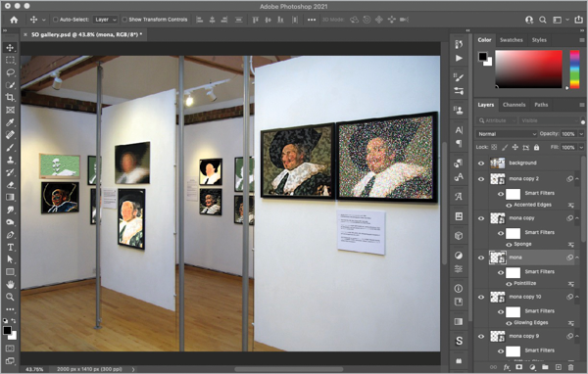The image size is (588, 374).
Task: Select the Rectangular Marquee tool
Action: tap(10, 60)
